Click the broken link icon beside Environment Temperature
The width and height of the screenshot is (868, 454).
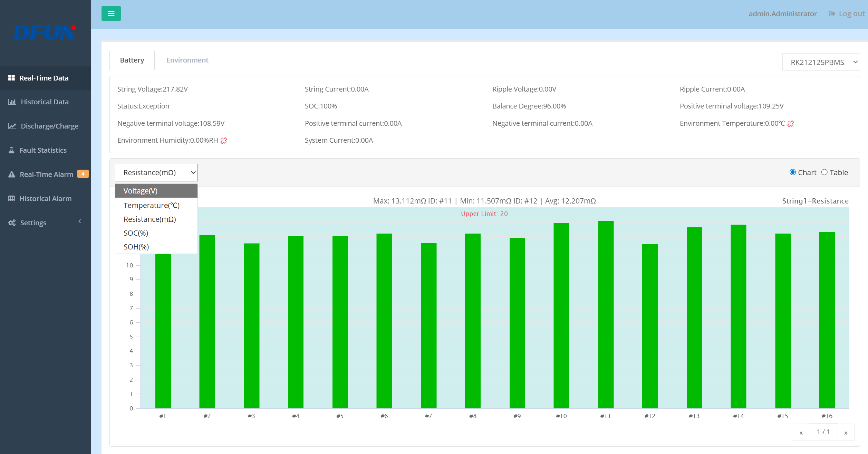click(791, 124)
